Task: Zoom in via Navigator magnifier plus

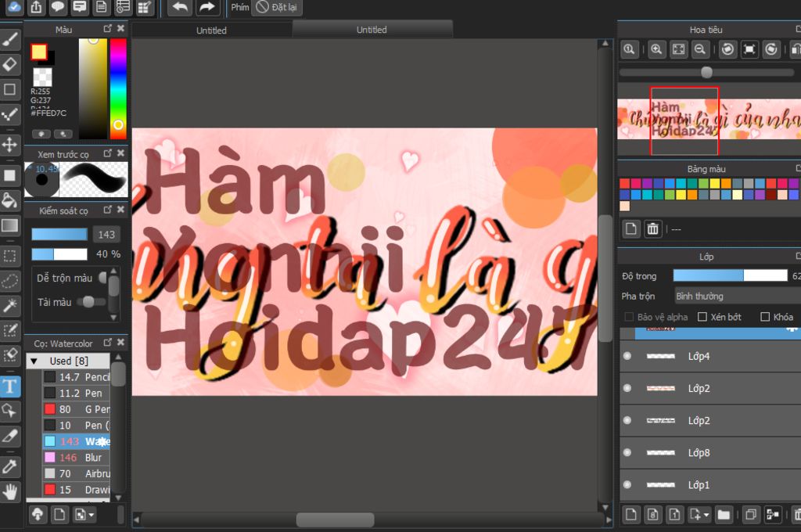Action: click(x=656, y=49)
